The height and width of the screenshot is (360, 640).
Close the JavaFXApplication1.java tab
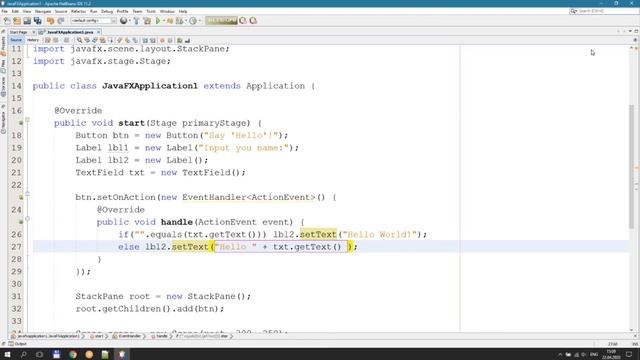(98, 32)
